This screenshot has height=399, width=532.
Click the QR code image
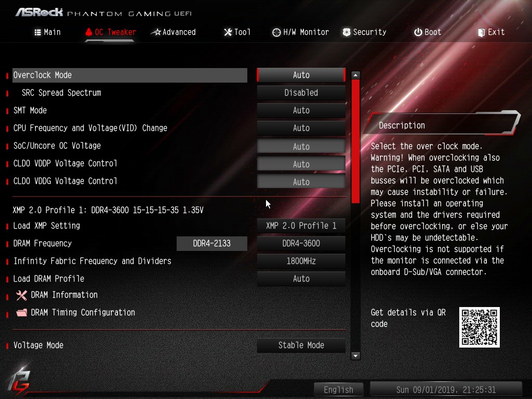[479, 327]
